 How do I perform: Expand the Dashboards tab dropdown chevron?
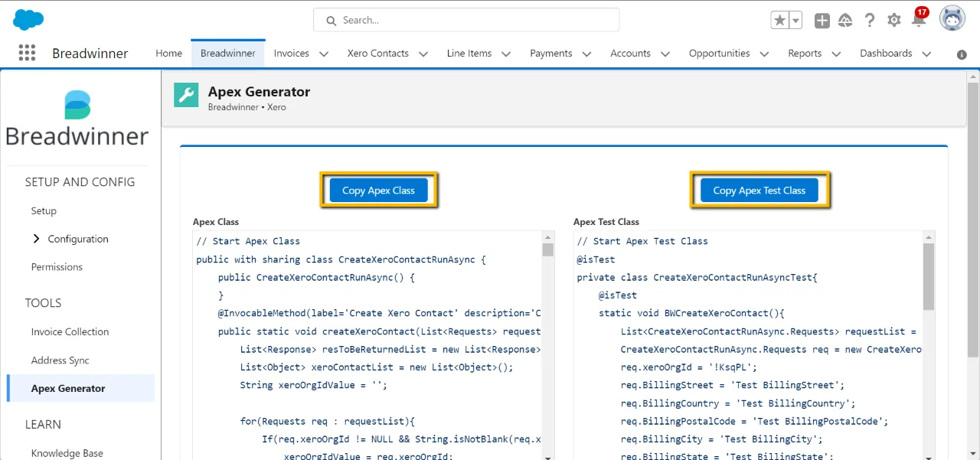[926, 54]
